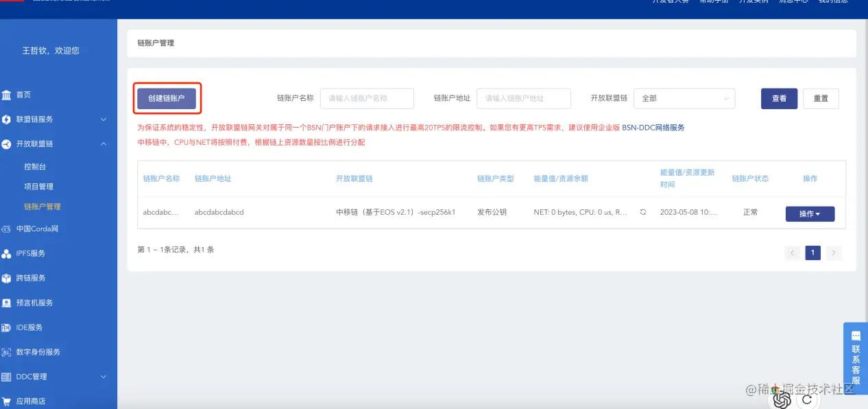Refresh resource balance in abcdabcdabcd row
868x409 pixels.
coord(643,213)
